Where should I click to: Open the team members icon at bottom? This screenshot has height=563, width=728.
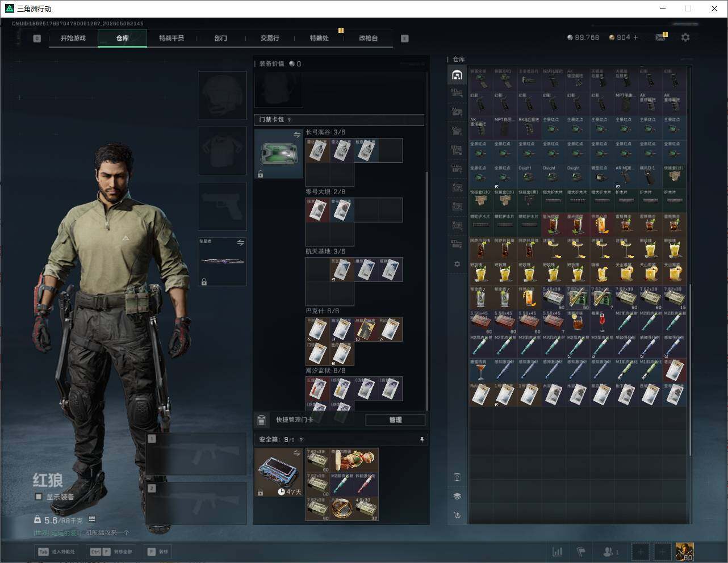click(x=610, y=552)
